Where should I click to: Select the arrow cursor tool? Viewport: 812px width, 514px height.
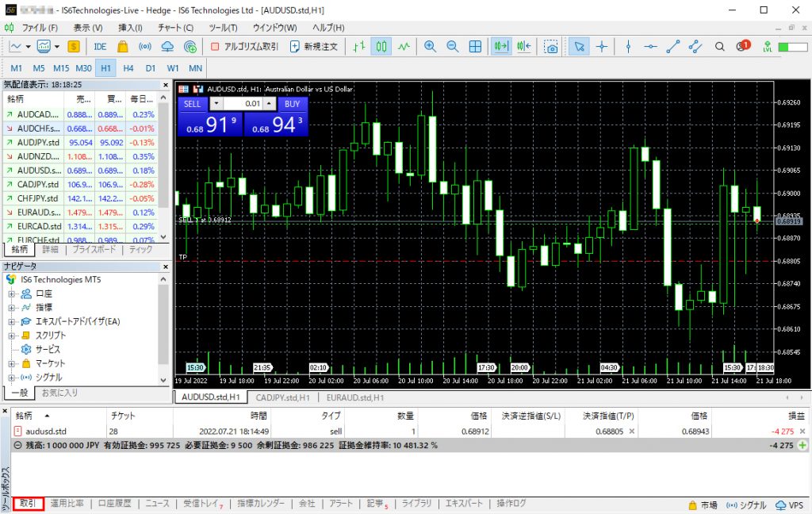click(x=579, y=47)
